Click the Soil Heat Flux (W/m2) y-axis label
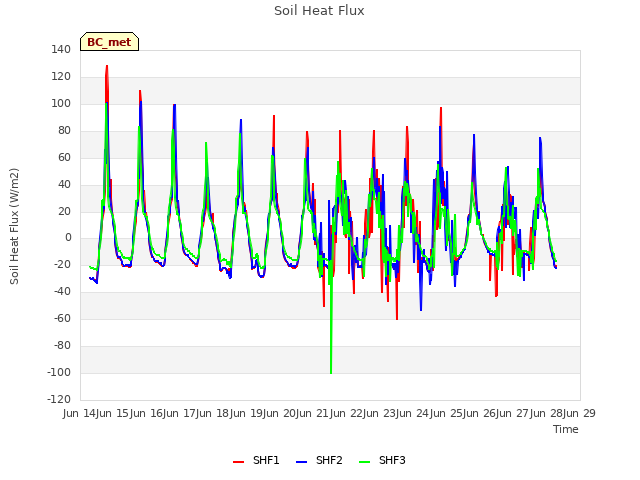Image resolution: width=640 pixels, height=480 pixels. (x=14, y=226)
